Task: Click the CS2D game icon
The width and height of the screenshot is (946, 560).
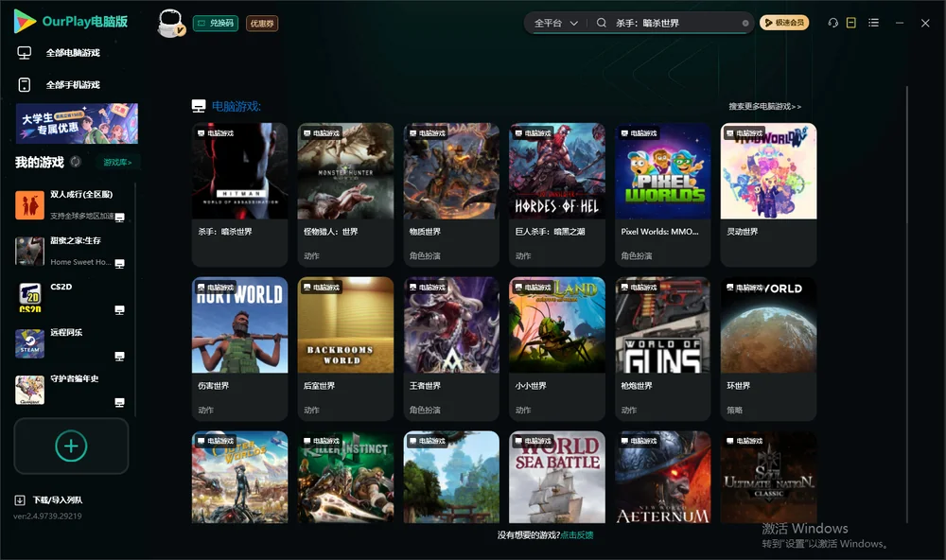Action: [29, 297]
